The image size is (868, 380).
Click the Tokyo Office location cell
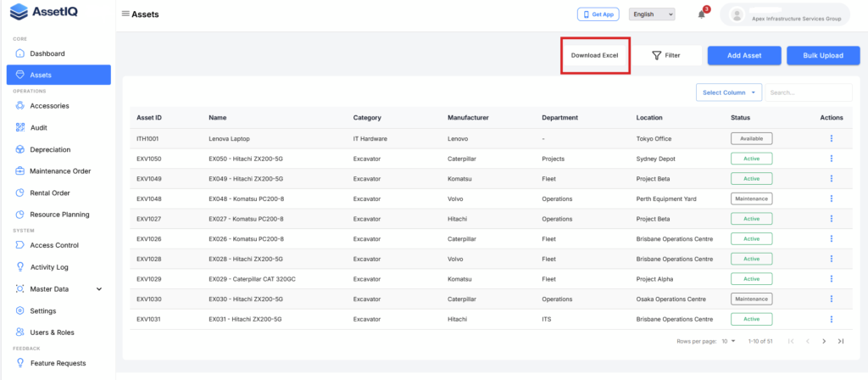click(x=654, y=138)
